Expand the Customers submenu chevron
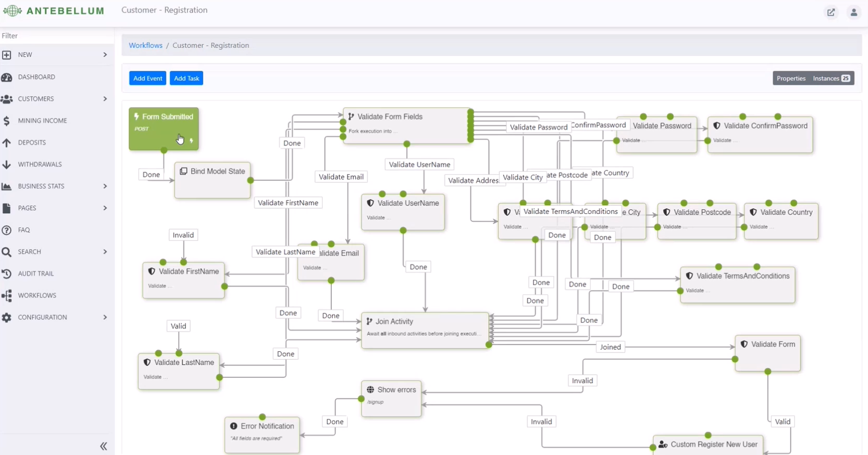Viewport: 868px width, 455px height. tap(105, 99)
